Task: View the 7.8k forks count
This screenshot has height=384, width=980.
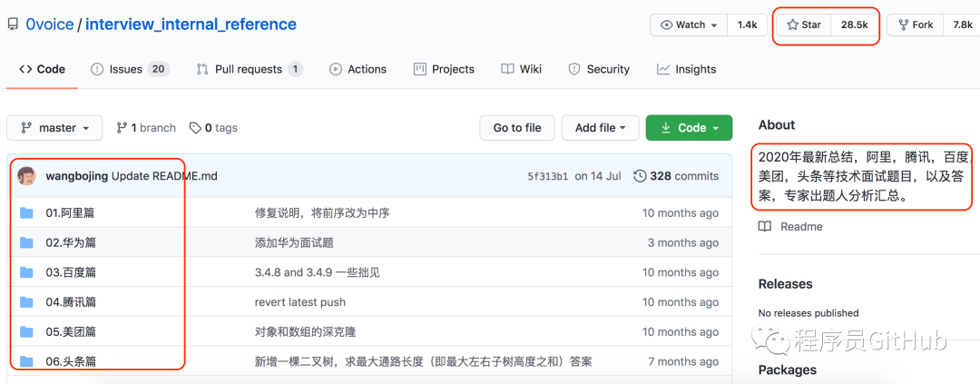Action: pyautogui.click(x=962, y=25)
